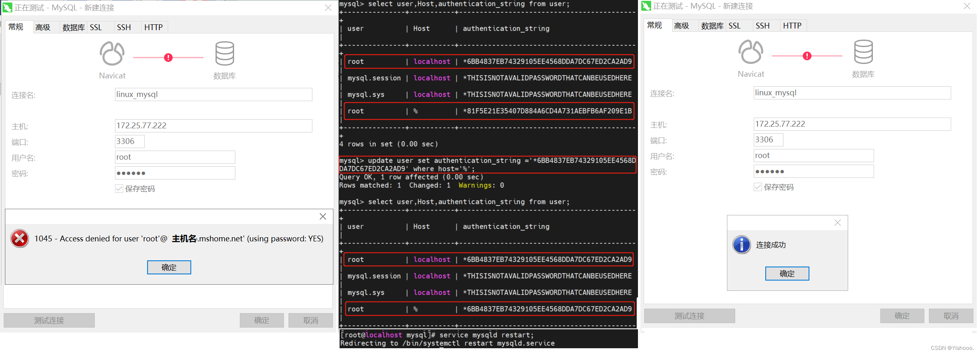This screenshot has width=980, height=354.
Task: Click Navicat logo icon in right window
Action: pos(751,52)
